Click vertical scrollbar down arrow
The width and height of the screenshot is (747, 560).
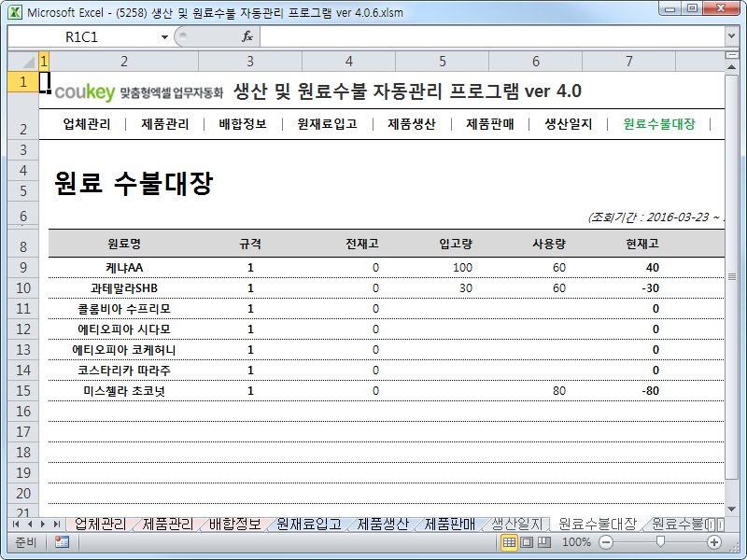point(732,510)
